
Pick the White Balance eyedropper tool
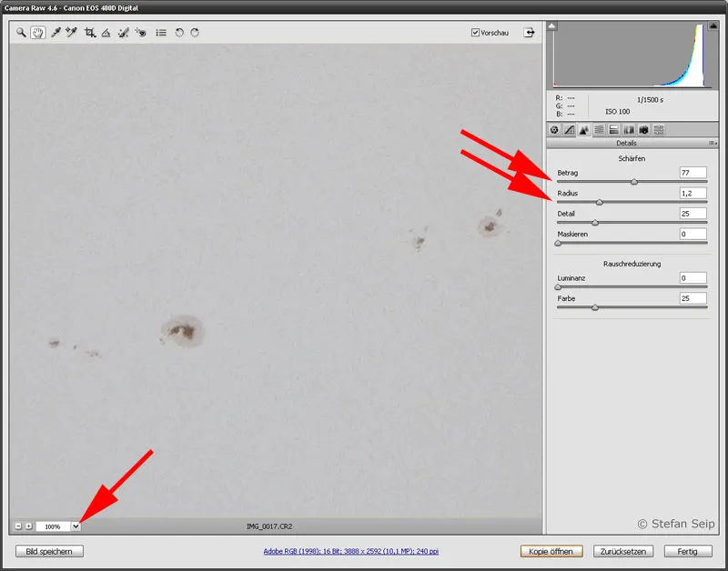click(56, 33)
